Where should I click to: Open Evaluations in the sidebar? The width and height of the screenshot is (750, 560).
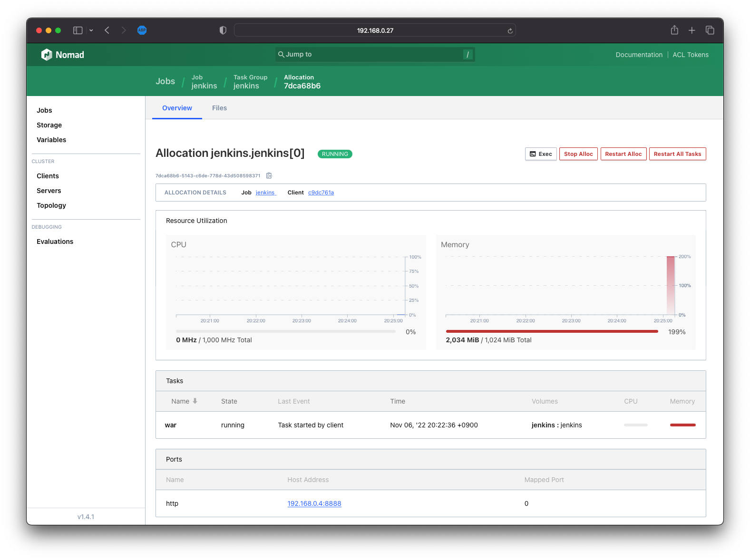pos(55,241)
